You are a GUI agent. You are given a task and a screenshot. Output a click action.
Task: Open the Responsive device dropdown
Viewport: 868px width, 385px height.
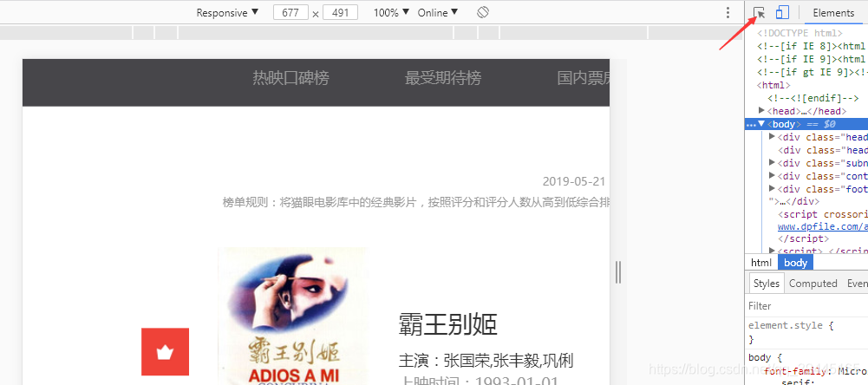coord(227,12)
